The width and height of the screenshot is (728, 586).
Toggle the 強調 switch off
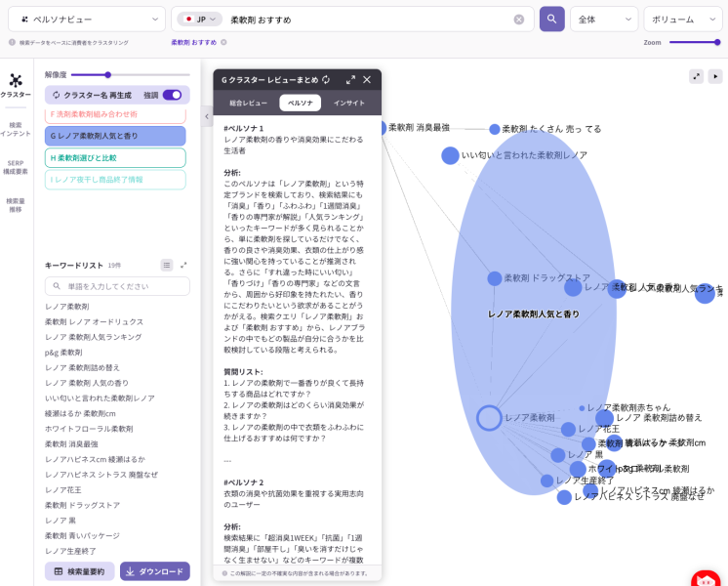pos(172,95)
